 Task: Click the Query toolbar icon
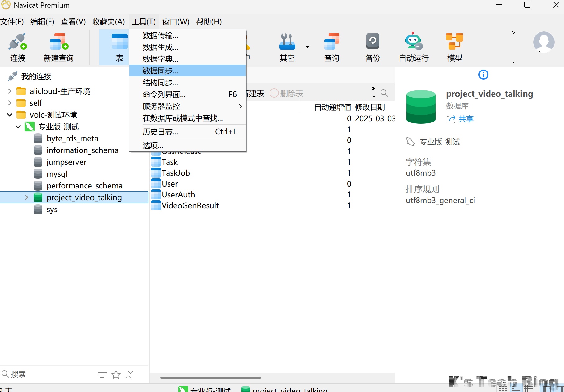click(331, 42)
